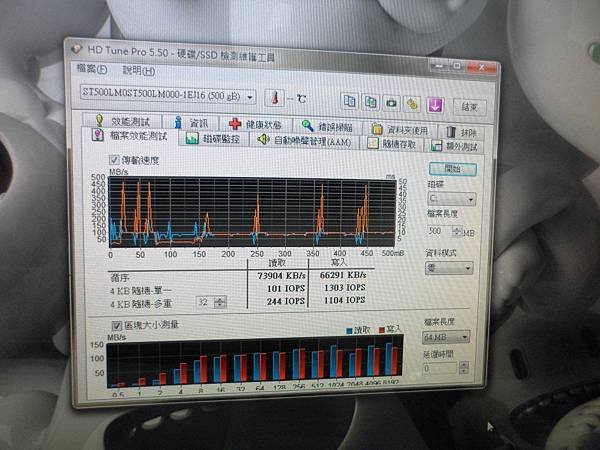The width and height of the screenshot is (600, 450).
Task: Click the 66291 KB/s write value
Action: click(x=343, y=275)
